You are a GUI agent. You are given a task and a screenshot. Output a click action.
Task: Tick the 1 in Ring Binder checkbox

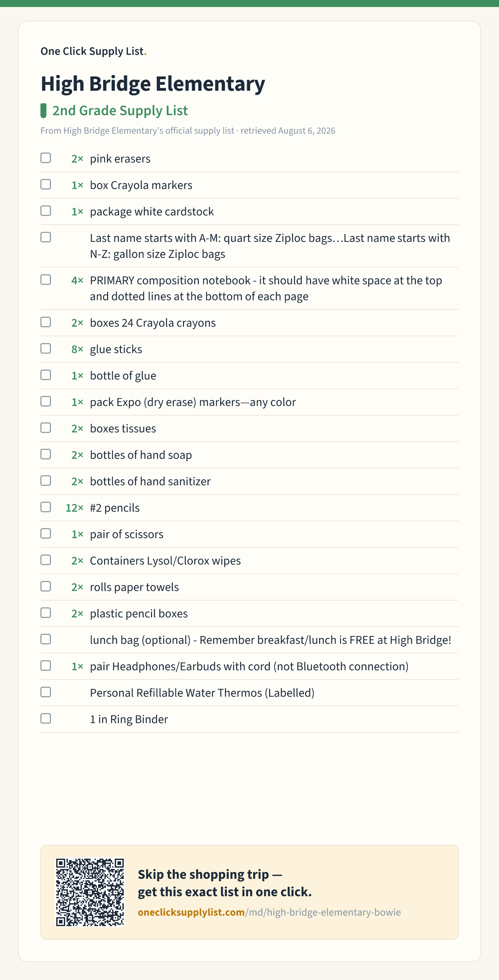pos(46,719)
